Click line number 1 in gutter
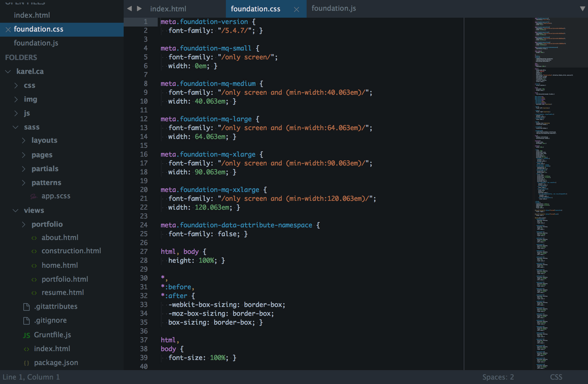 coord(145,22)
